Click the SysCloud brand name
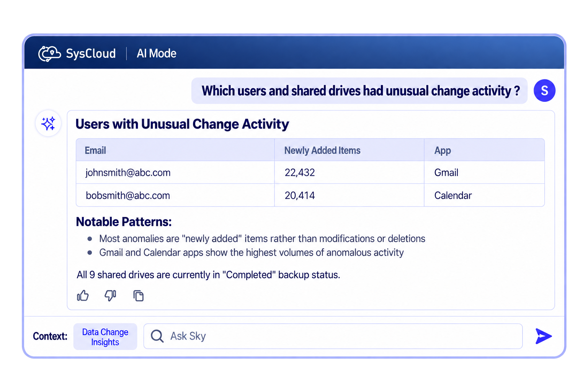The image size is (588, 392). (x=91, y=54)
